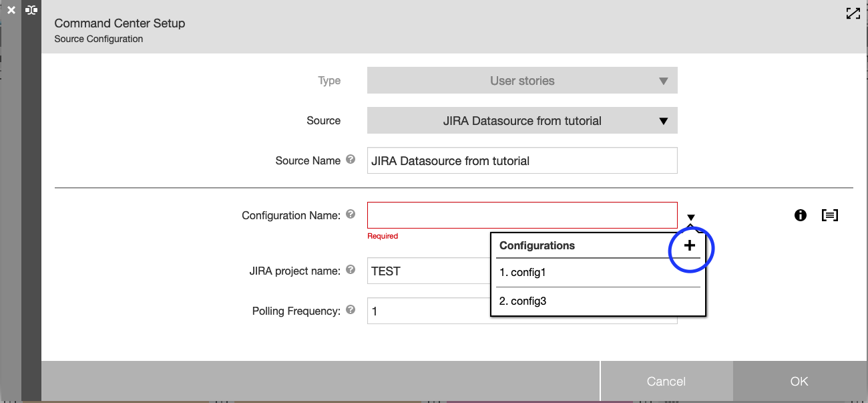The image size is (868, 403).
Task: Select configuration config3 from list
Action: click(598, 301)
